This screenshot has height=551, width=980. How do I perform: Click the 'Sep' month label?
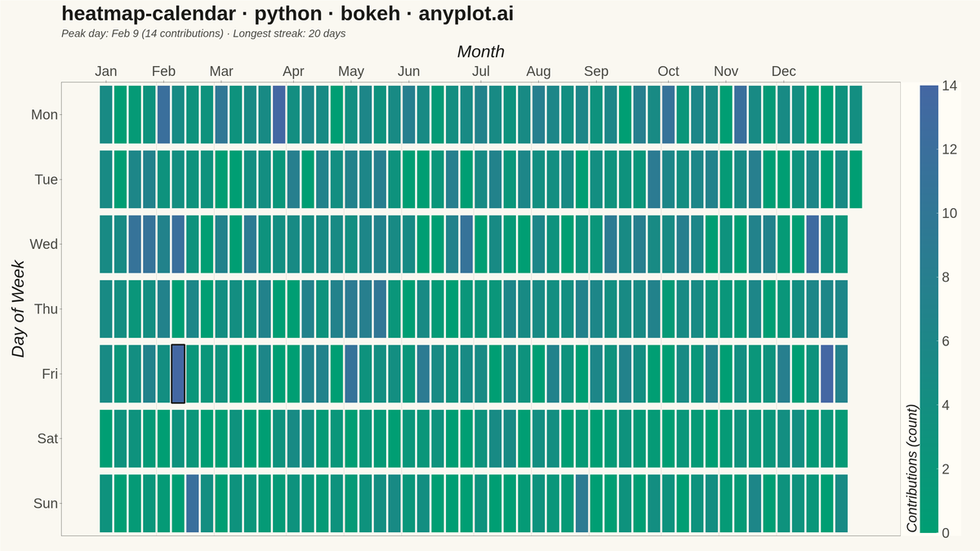(596, 71)
